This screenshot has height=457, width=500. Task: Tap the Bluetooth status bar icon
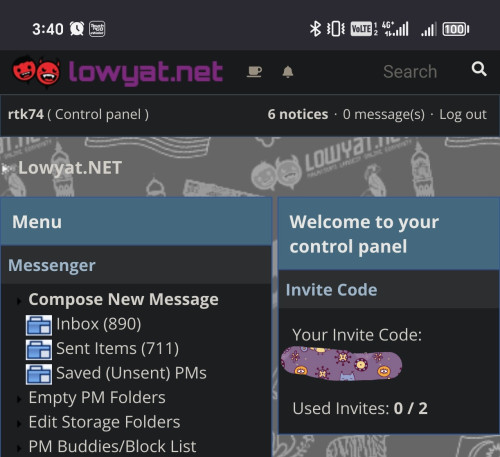[x=315, y=29]
